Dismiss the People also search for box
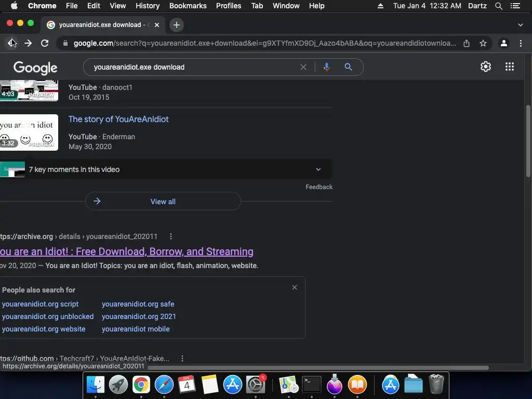 295,287
